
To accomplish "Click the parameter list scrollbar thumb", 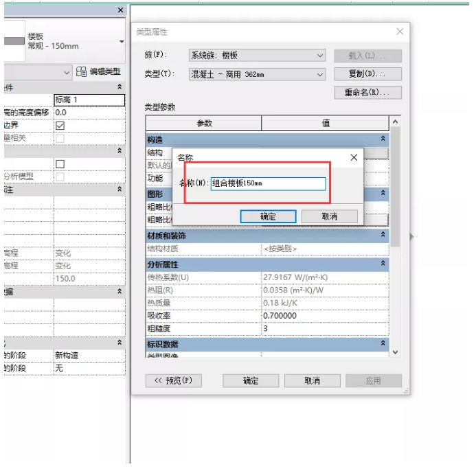I will [395, 187].
